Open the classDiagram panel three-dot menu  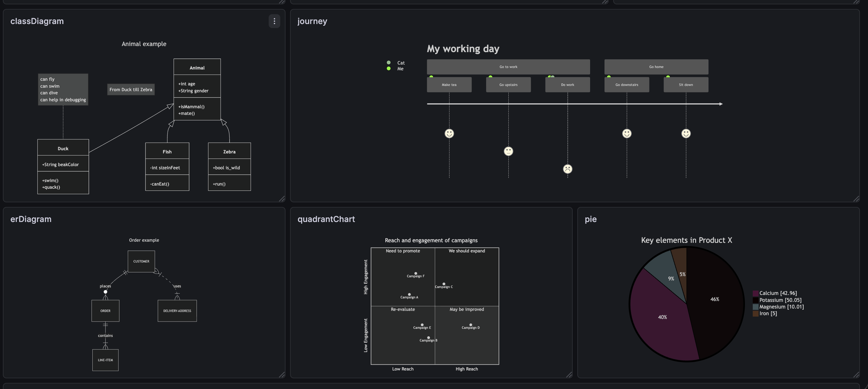coord(274,21)
